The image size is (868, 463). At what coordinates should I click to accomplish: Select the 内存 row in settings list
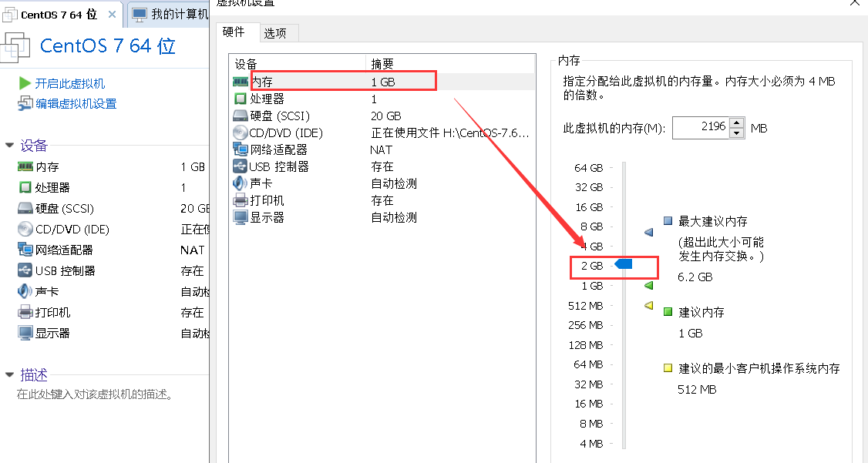click(382, 82)
